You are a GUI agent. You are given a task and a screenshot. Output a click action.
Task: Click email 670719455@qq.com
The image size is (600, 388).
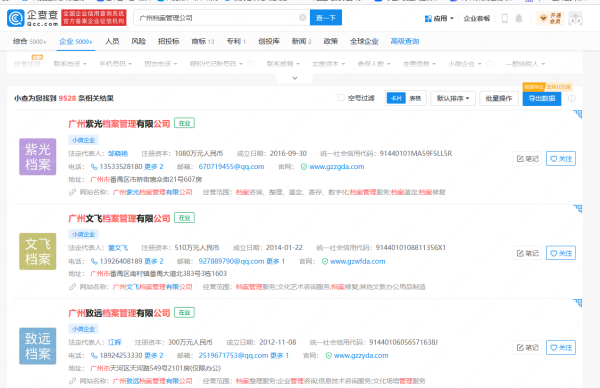231,167
